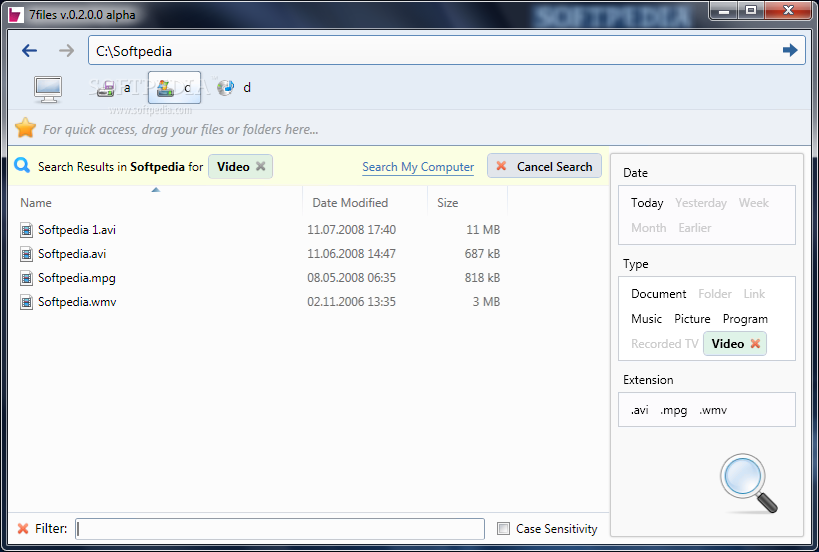Screen dimensions: 819x552
Task: Click the file icon of Softpedia 1.avi
Action: (26, 230)
